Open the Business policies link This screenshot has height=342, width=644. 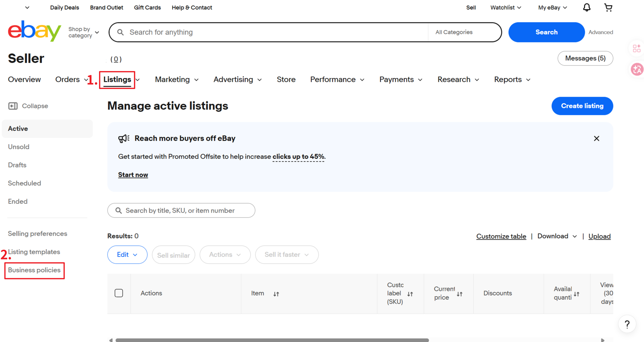34,270
